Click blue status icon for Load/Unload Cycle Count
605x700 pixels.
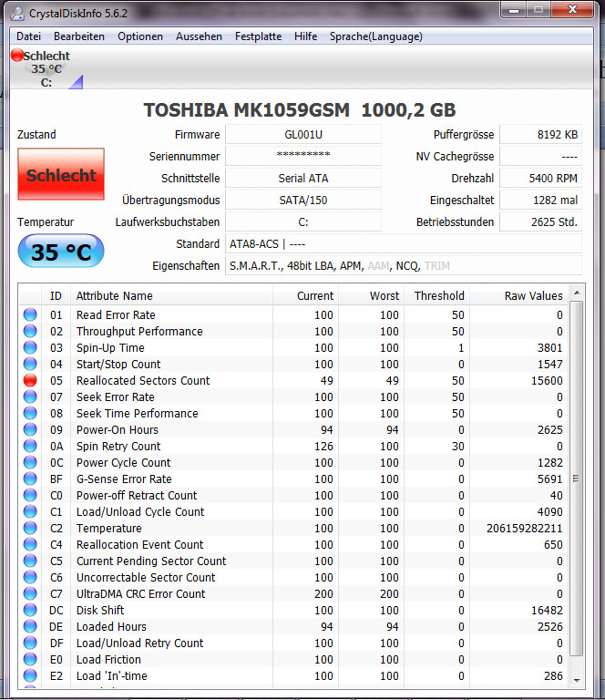coord(30,511)
